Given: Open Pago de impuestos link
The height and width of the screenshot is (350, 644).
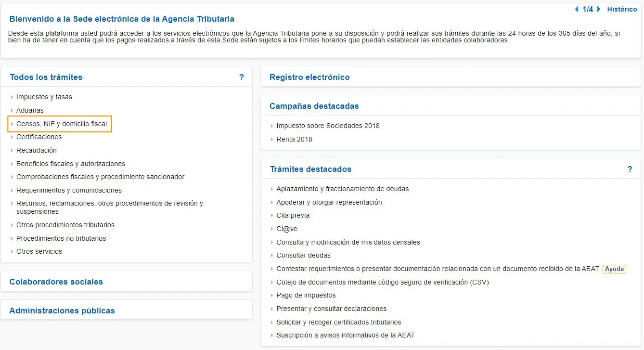Looking at the screenshot, I should point(306,295).
